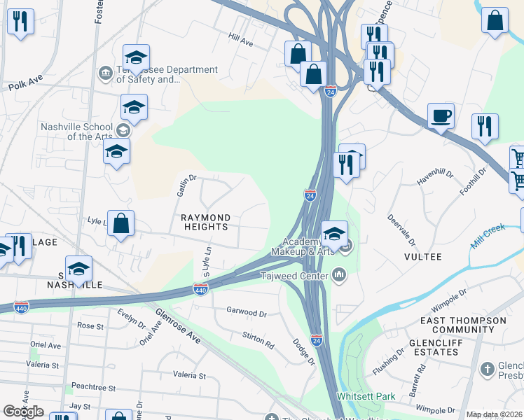Click the Whitsett Park label
Screen dimensions: 524x420
click(x=366, y=396)
